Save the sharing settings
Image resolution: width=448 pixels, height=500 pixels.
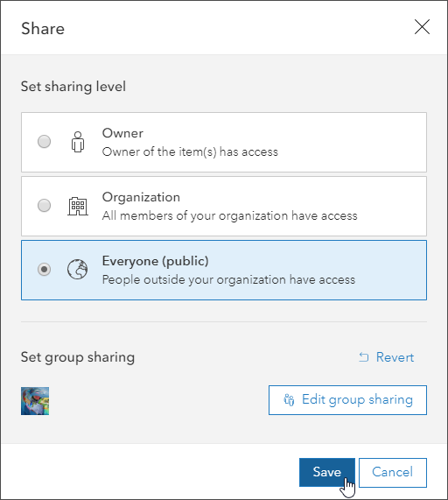[327, 473]
